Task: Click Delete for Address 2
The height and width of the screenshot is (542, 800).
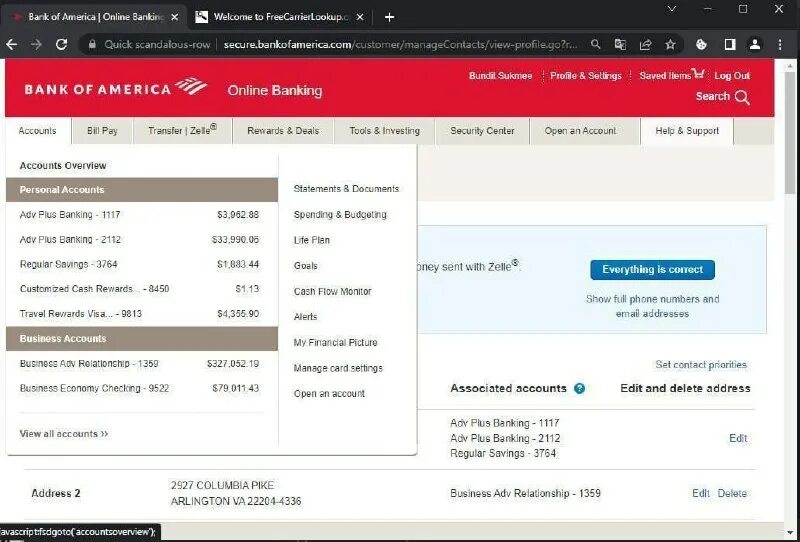Action: (732, 494)
